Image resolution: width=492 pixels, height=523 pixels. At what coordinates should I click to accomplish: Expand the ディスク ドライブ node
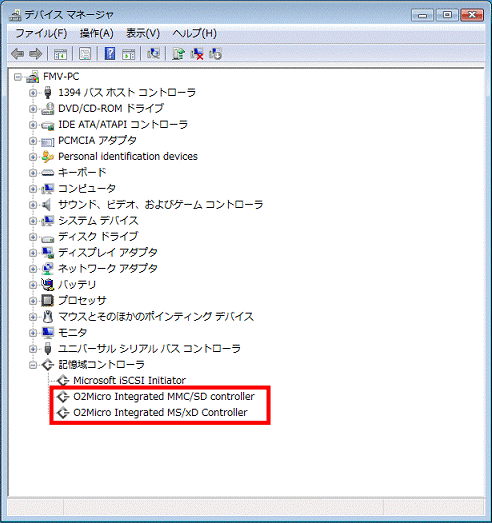(x=33, y=237)
